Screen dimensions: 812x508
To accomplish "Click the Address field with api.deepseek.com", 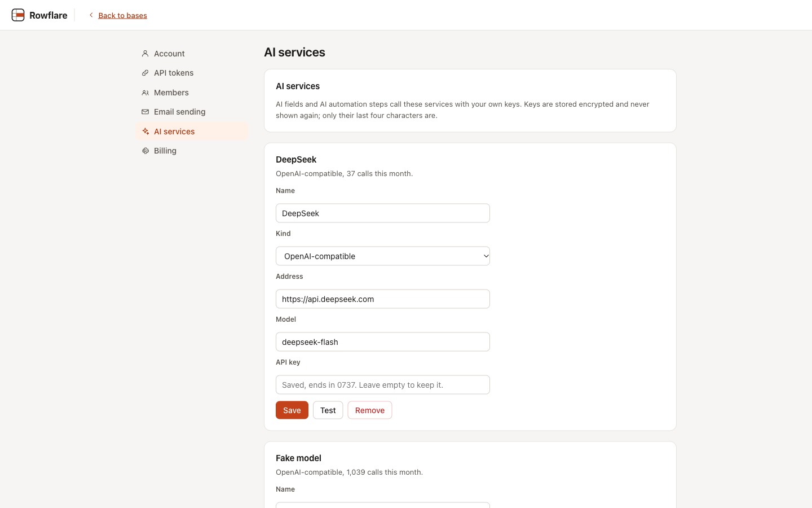I will (x=383, y=299).
